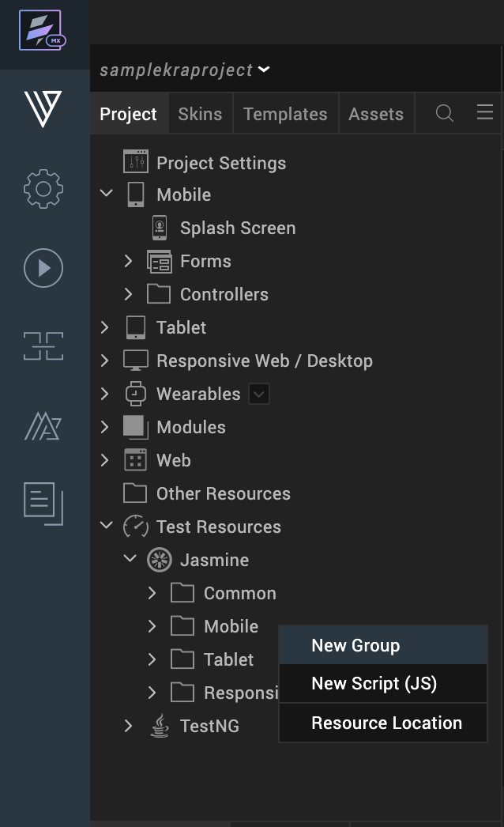Click the document pages icon in sidebar
Image resolution: width=504 pixels, height=827 pixels.
coord(43,504)
